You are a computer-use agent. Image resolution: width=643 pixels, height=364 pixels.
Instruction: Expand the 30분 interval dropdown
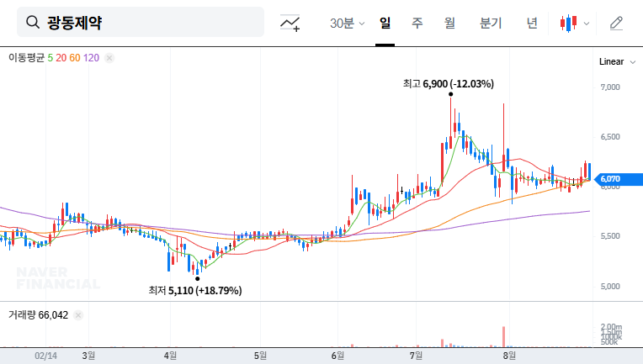point(347,24)
